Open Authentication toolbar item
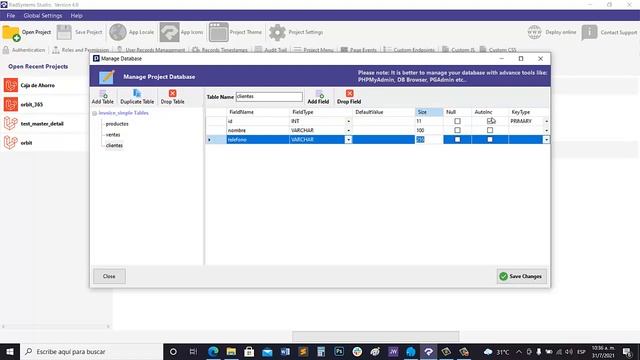Image resolution: width=640 pixels, height=360 pixels. 24,50
